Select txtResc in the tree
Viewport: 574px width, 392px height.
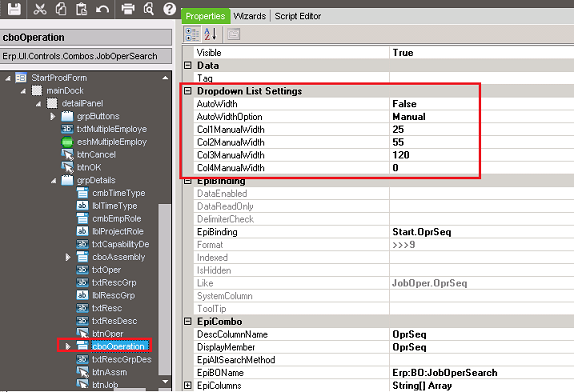[x=107, y=308]
